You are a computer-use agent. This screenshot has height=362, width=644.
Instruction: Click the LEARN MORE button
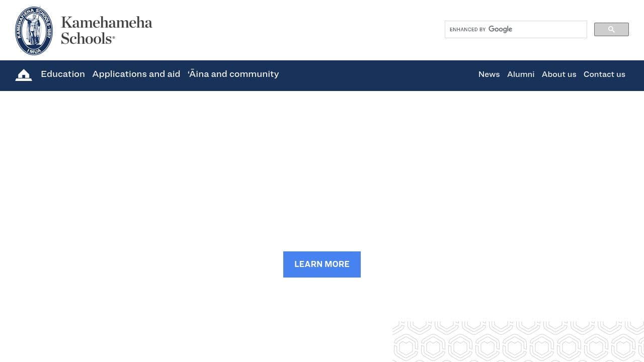tap(321, 264)
